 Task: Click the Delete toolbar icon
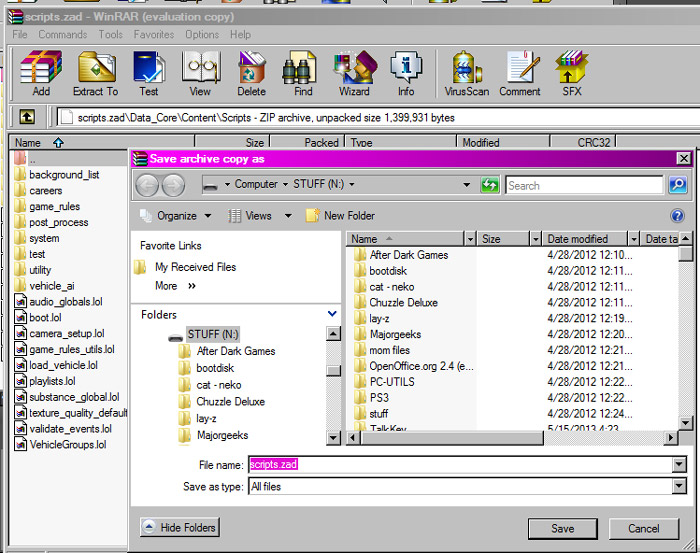point(251,74)
